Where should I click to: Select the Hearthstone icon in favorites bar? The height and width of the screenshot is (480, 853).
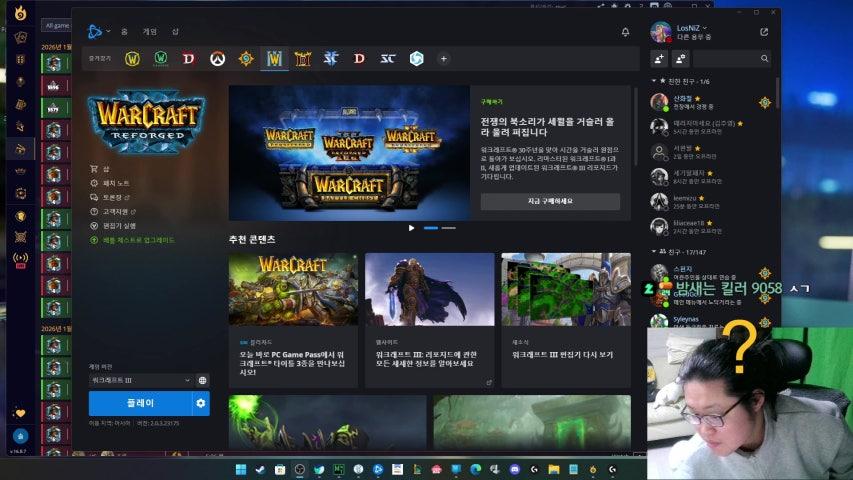(x=245, y=59)
